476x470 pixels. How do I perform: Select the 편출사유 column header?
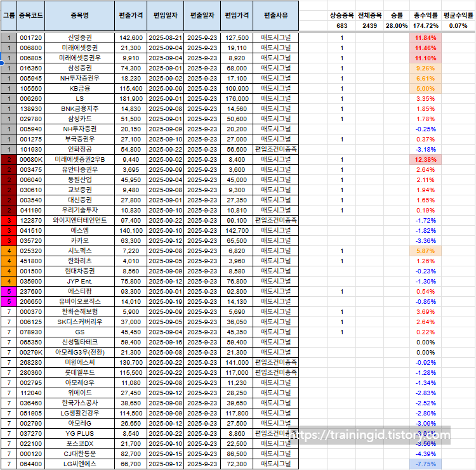[276, 15]
